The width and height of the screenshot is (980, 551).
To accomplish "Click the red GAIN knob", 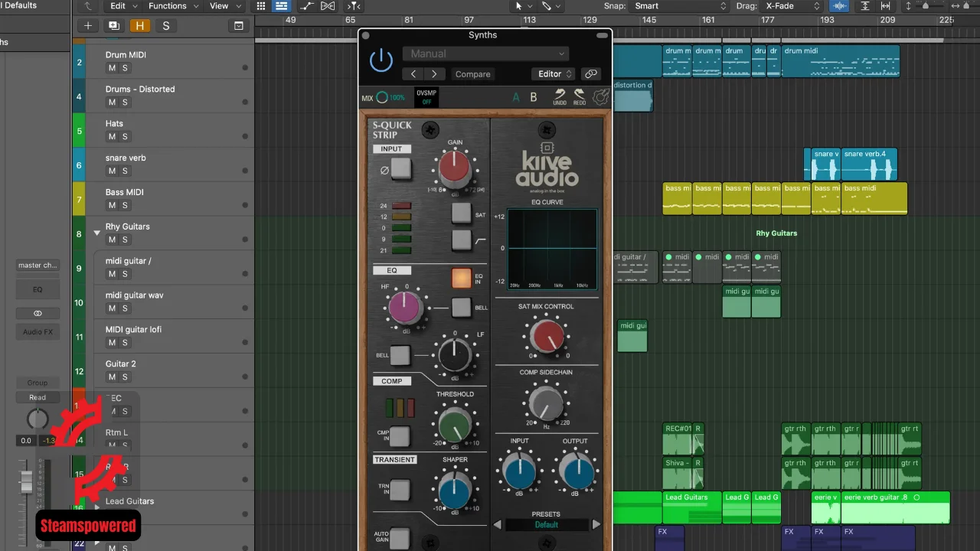I will 454,166.
